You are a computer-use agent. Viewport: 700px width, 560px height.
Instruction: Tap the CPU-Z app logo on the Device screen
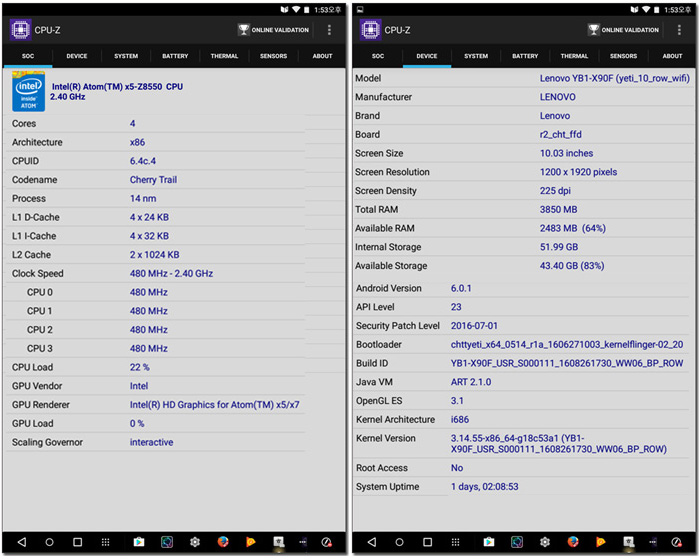370,30
